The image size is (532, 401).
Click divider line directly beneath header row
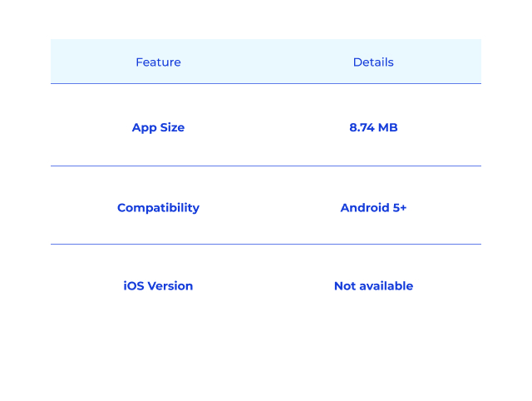266,83
